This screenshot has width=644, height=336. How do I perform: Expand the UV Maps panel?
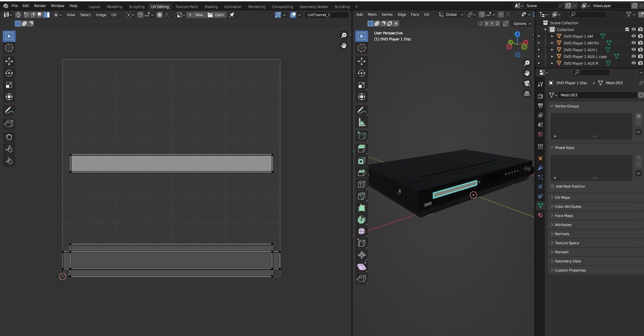(x=562, y=197)
